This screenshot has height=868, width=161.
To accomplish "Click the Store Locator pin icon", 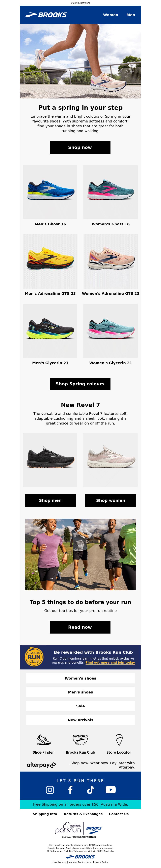I will tap(119, 740).
